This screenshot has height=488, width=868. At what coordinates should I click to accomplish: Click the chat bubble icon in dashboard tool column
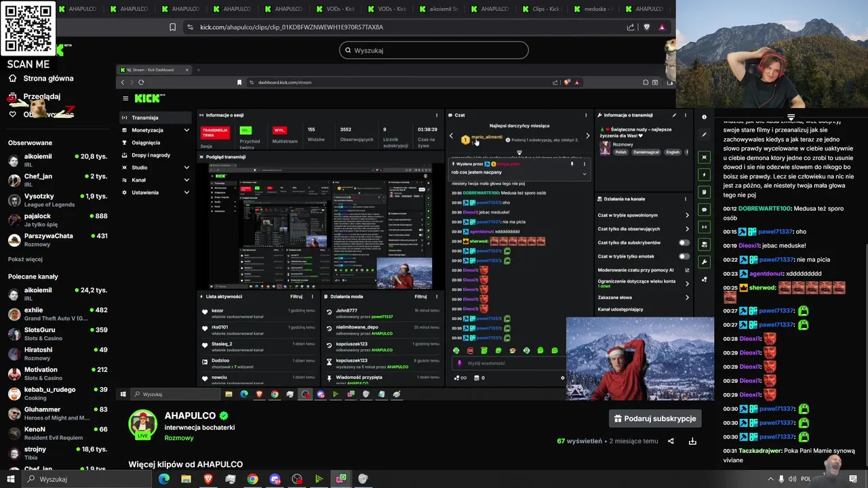[704, 209]
